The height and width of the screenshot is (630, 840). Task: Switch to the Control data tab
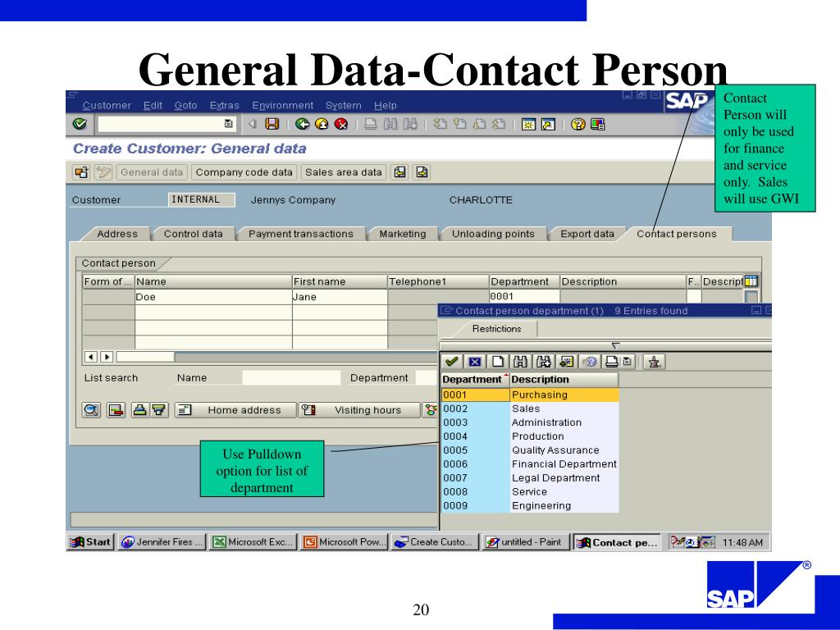[x=193, y=234]
